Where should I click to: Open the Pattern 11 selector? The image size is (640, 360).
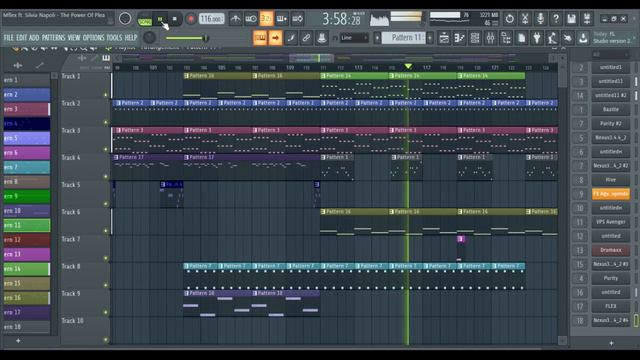pos(405,38)
